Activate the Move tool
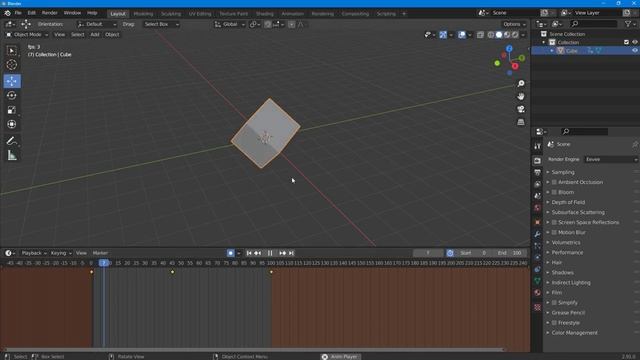Screen dimensions: 640x360 point(12,81)
